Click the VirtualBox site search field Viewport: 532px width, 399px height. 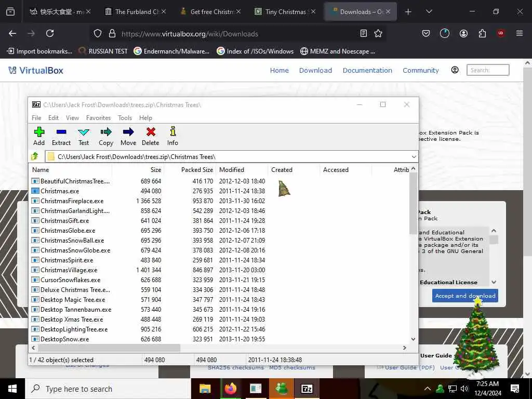487,70
